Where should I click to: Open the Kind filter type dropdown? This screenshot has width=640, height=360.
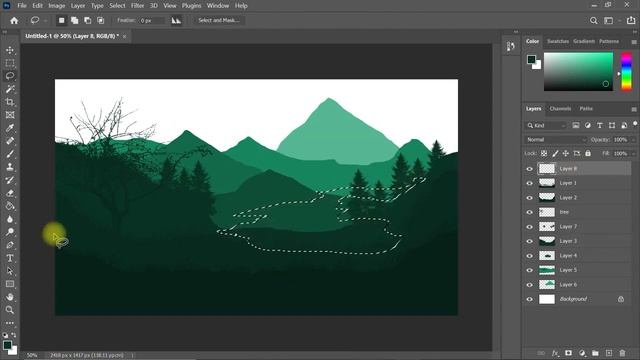(x=546, y=125)
